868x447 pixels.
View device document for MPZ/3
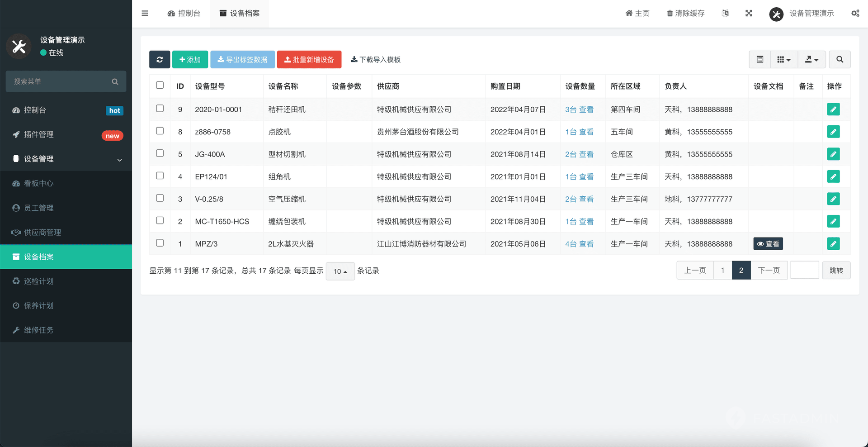pos(768,243)
